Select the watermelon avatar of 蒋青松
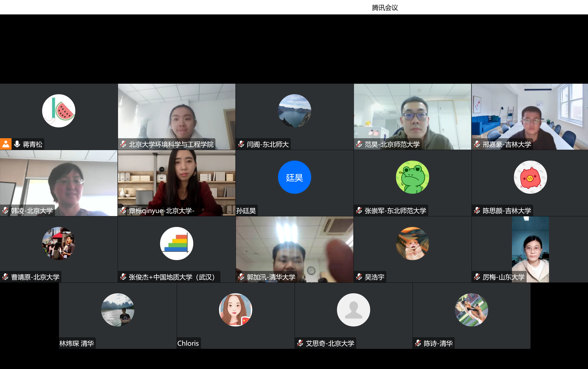 [x=58, y=111]
